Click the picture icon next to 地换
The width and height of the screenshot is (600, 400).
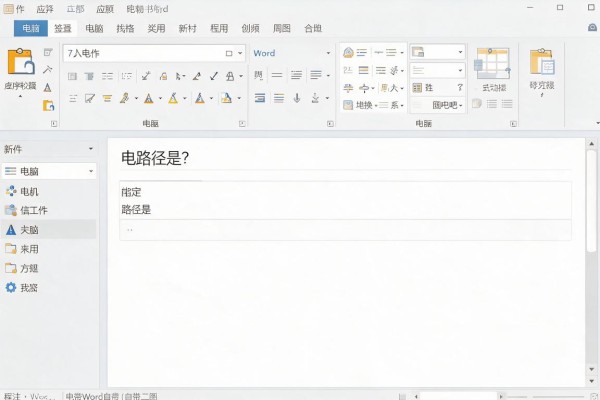348,104
